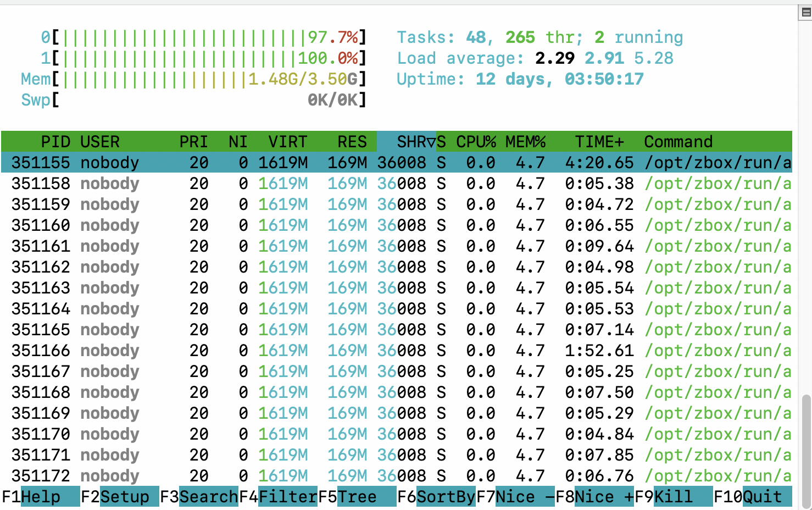Click the TIME+ value 0:04.98
The height and width of the screenshot is (510, 812).
(x=599, y=267)
